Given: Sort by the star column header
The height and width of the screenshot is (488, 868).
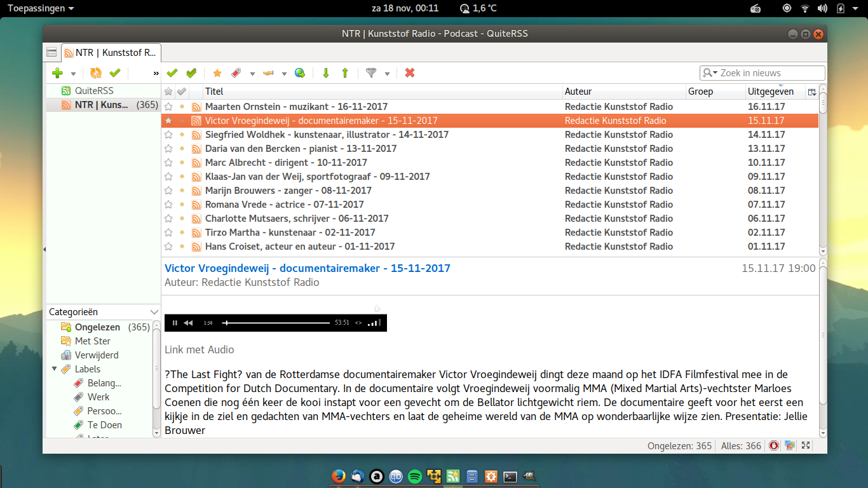Looking at the screenshot, I should pos(168,91).
